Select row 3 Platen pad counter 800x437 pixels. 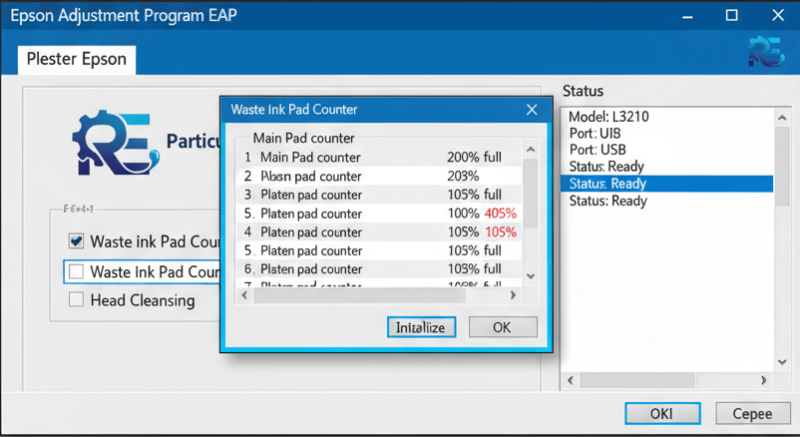click(x=380, y=195)
